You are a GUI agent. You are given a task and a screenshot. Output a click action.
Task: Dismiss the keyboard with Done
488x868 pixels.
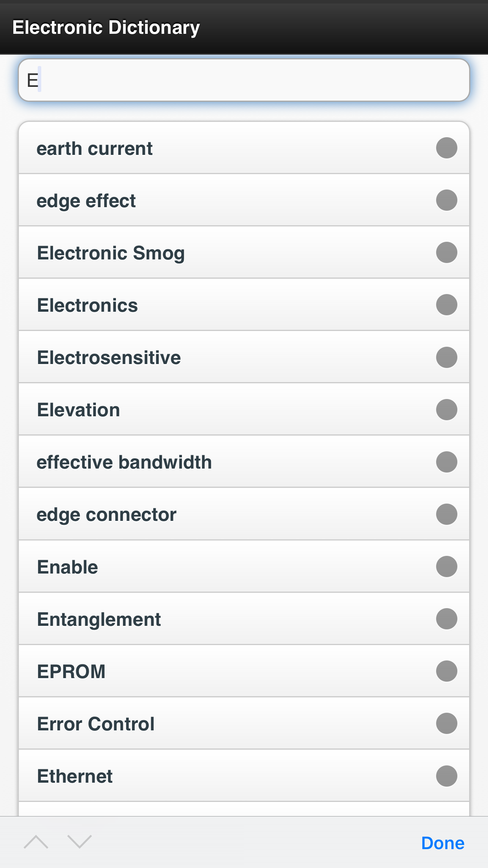pos(443,843)
